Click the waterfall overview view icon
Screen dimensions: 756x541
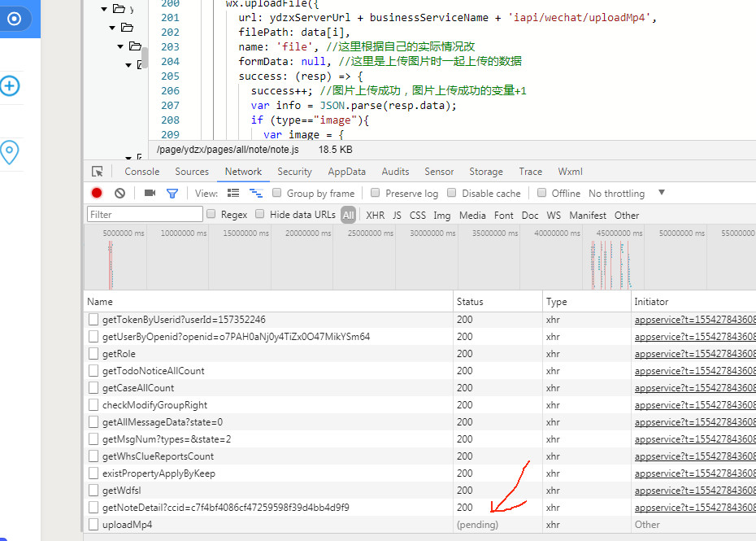256,194
